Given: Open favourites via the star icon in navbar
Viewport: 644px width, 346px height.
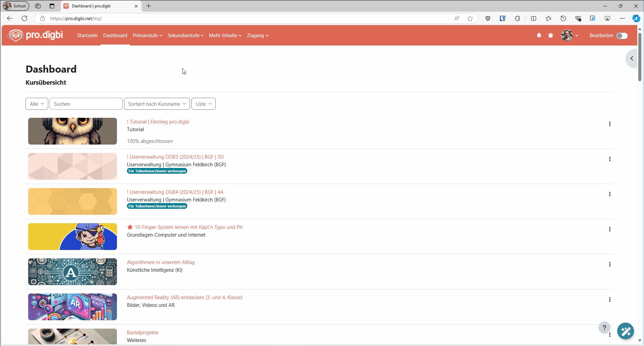Looking at the screenshot, I should tap(551, 35).
